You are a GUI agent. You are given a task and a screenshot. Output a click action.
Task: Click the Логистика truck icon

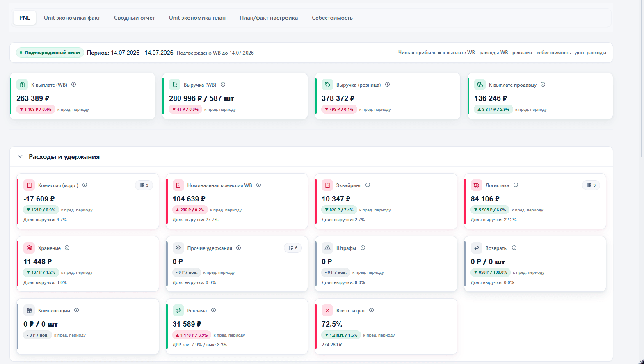tap(476, 185)
